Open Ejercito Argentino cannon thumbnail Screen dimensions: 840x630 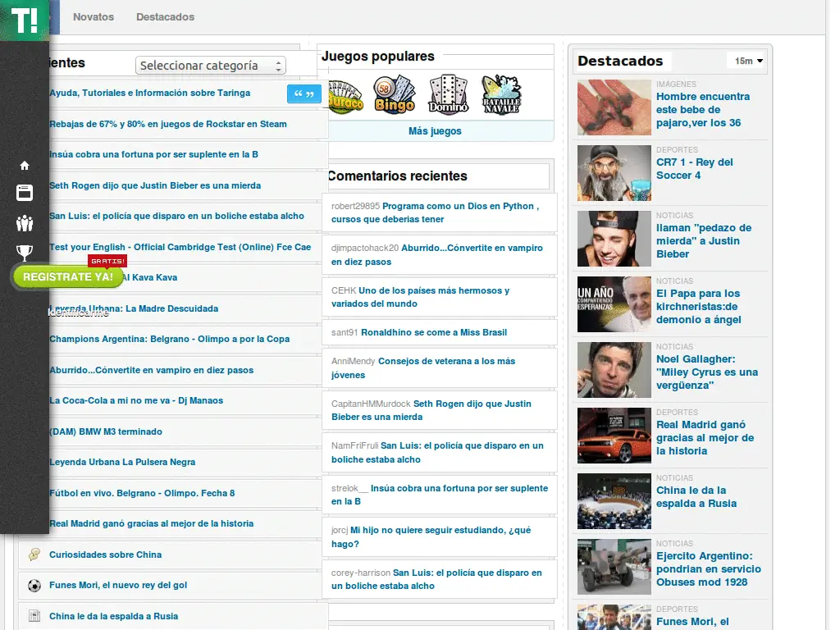614,567
